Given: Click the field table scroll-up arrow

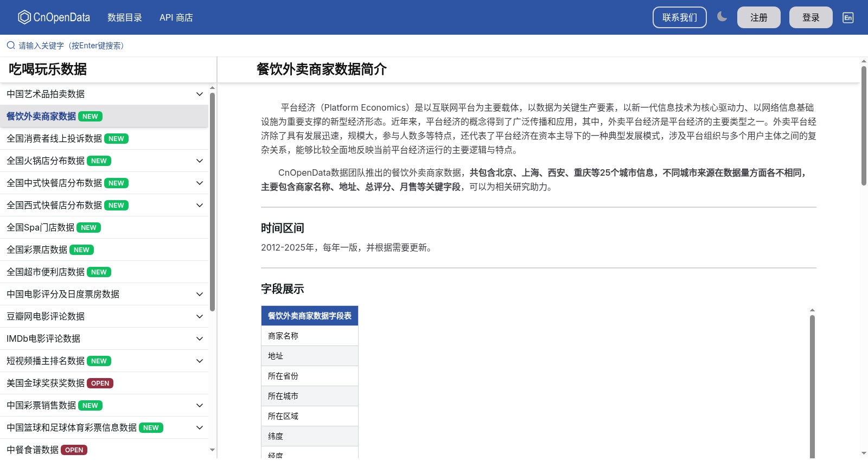Looking at the screenshot, I should pos(812,310).
